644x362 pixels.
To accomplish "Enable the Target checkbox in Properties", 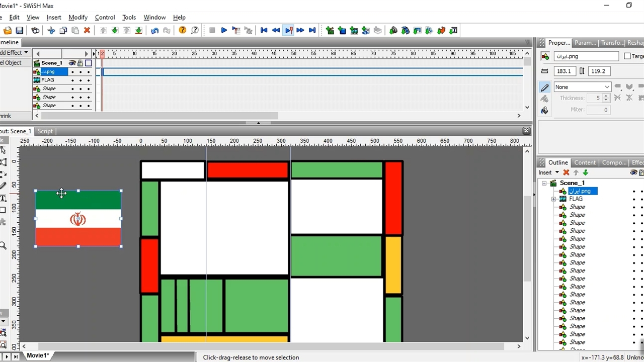I will point(627,56).
